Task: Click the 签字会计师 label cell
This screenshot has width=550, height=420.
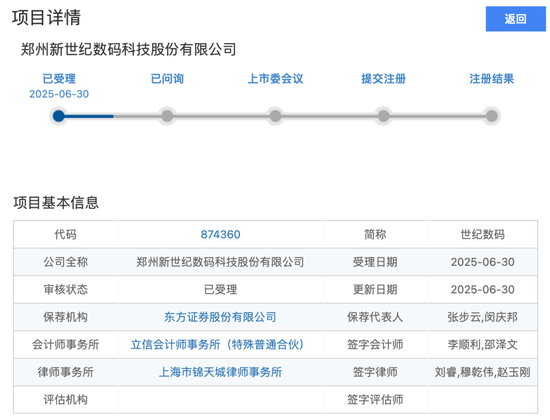Action: click(375, 345)
